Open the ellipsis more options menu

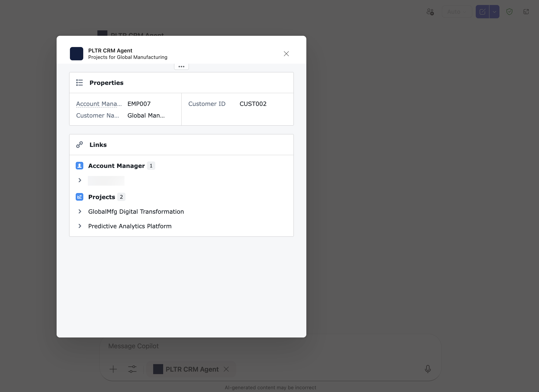(181, 66)
